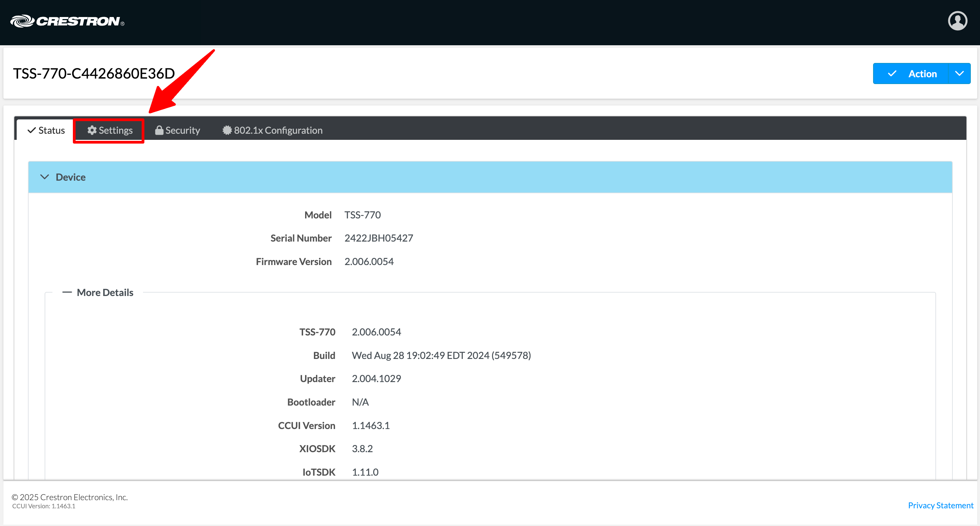Click the cog icon on 802.1x Configuration tab
Screen dimensions: 980x526
227,130
